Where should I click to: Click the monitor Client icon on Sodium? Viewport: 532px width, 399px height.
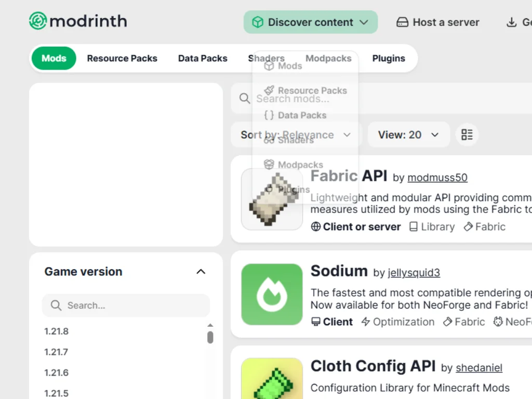(315, 322)
